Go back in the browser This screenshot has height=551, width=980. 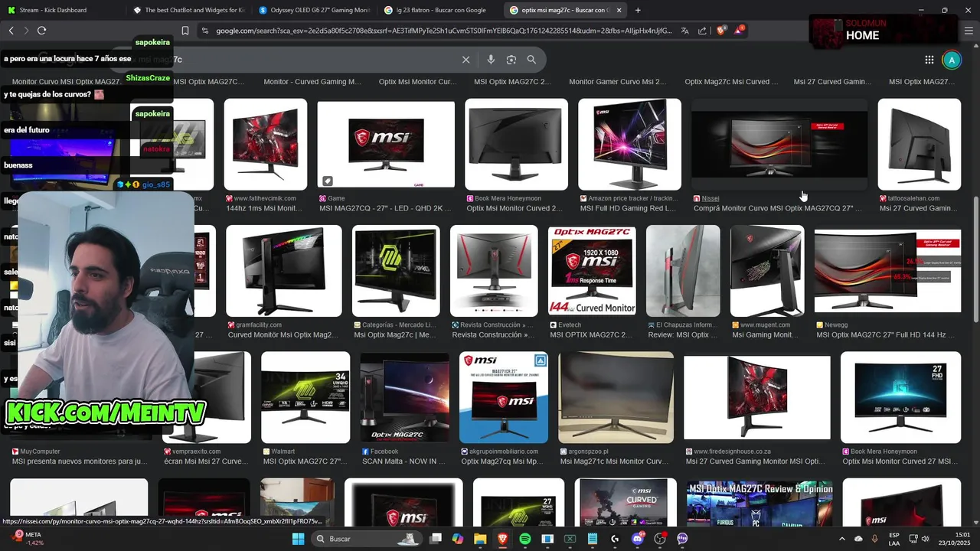(11, 31)
